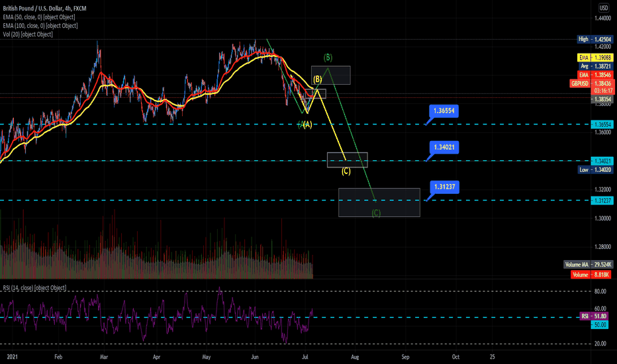Click the Mar label on the time axis
This screenshot has width=617, height=364.
pyautogui.click(x=103, y=357)
